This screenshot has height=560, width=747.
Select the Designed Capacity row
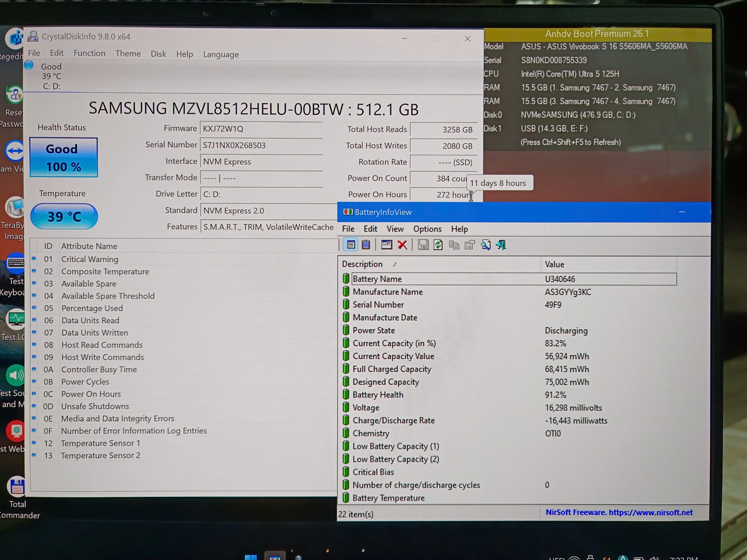coord(509,382)
